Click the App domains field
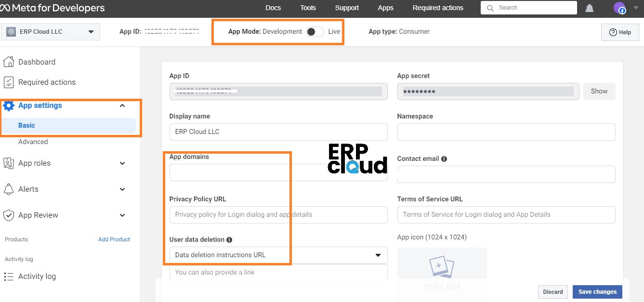644x302 pixels. [x=278, y=172]
